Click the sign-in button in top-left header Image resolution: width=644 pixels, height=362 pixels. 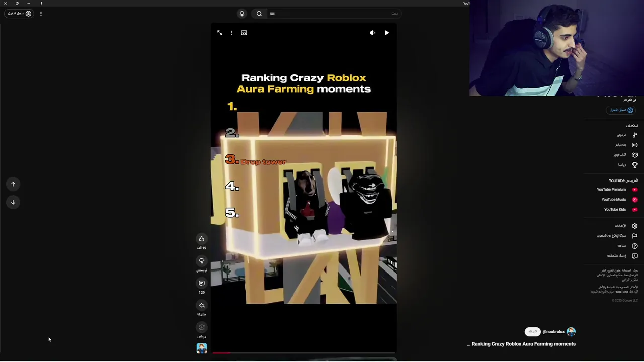click(x=20, y=14)
